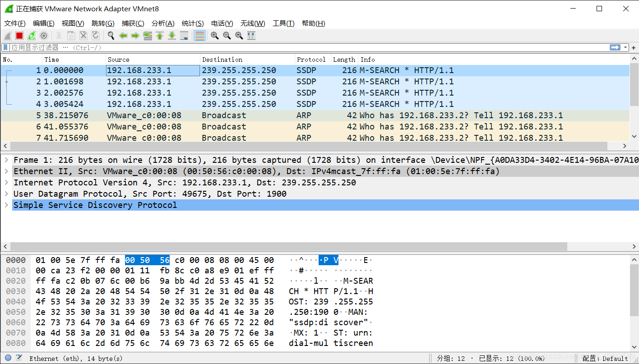
Task: Select packet 4 at time 3.005424
Action: [x=315, y=104]
